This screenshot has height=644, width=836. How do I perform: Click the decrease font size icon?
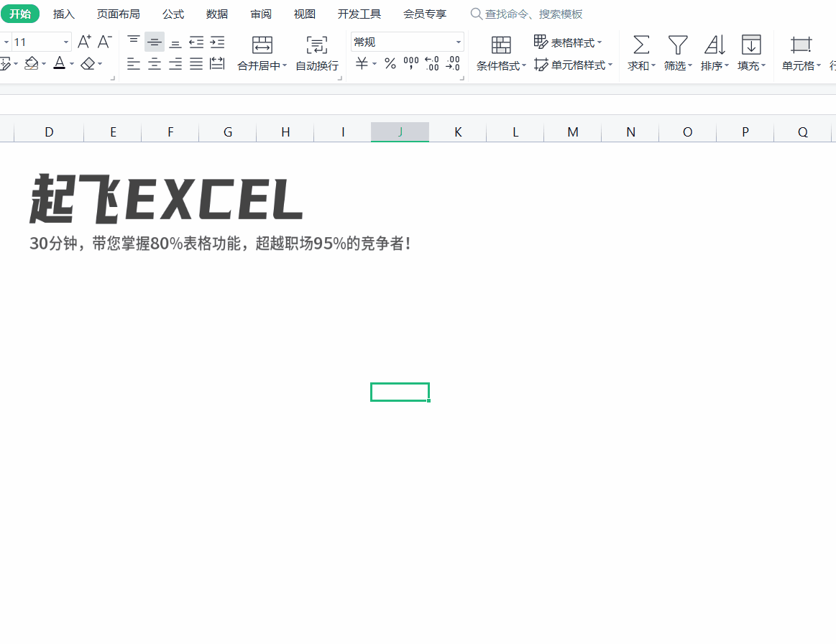(105, 42)
